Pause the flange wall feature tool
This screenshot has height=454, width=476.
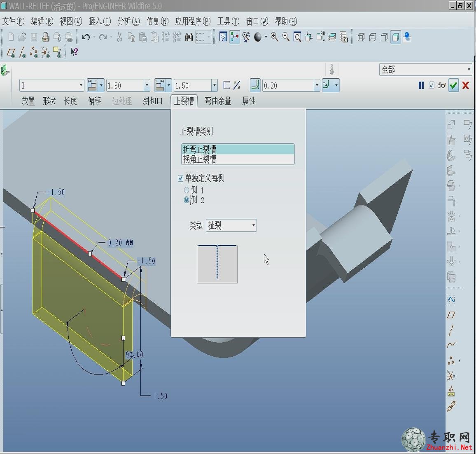tap(421, 86)
